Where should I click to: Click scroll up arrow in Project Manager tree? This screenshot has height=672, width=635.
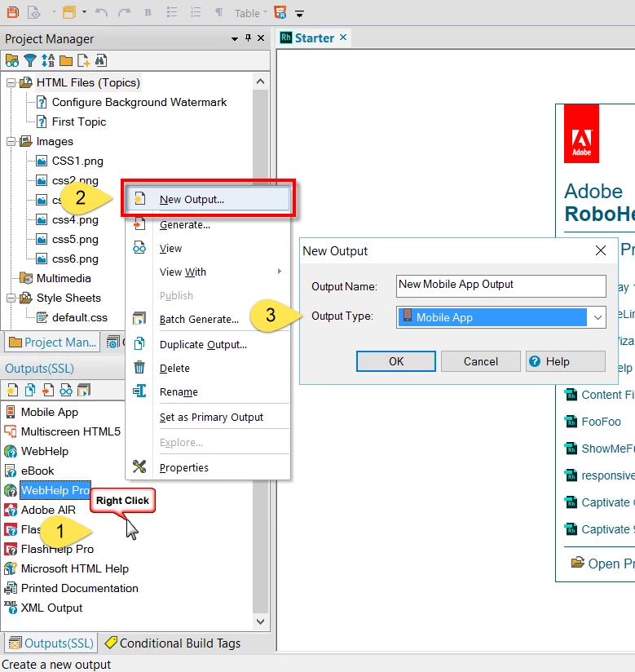[260, 82]
